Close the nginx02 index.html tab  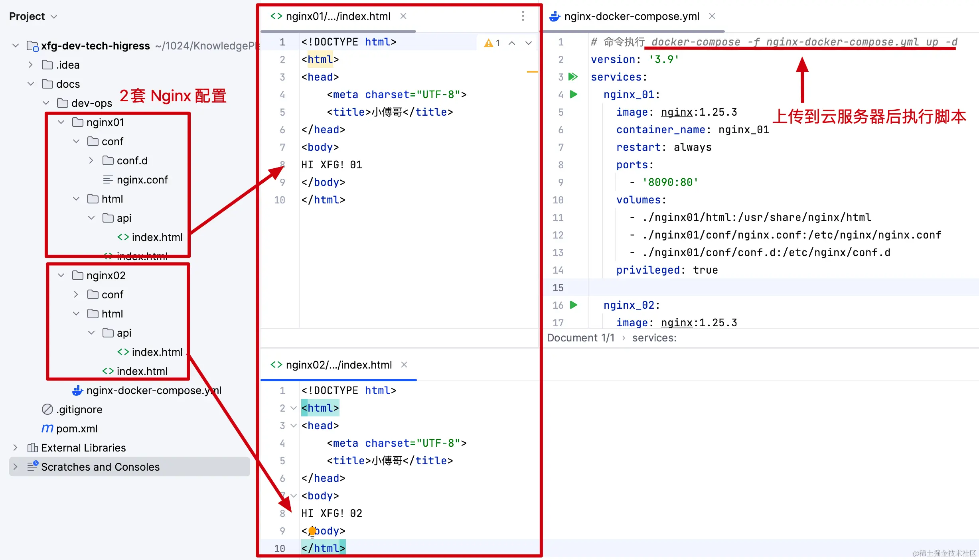(404, 365)
